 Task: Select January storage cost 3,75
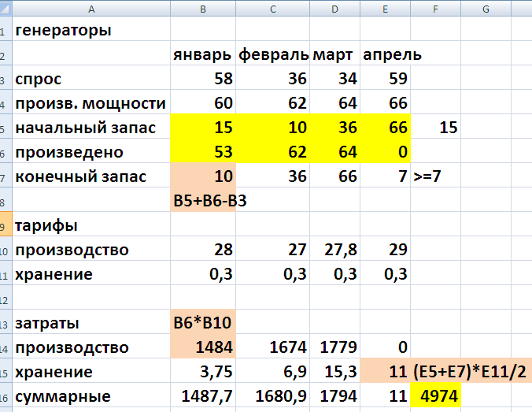[x=203, y=372]
